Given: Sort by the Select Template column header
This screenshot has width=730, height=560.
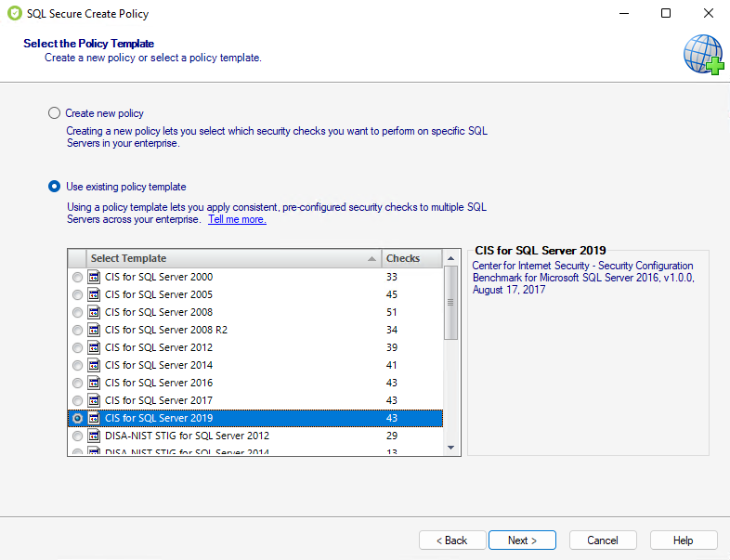Looking at the screenshot, I should 232,258.
